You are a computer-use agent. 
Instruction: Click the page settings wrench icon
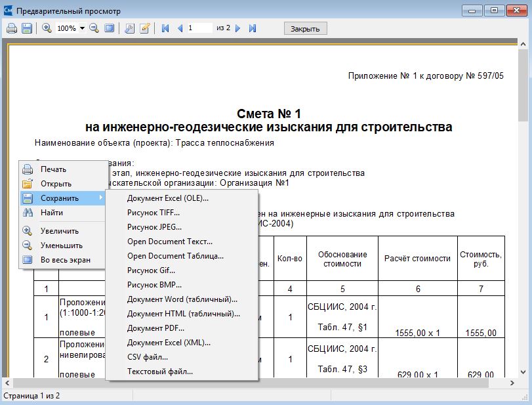click(x=129, y=28)
